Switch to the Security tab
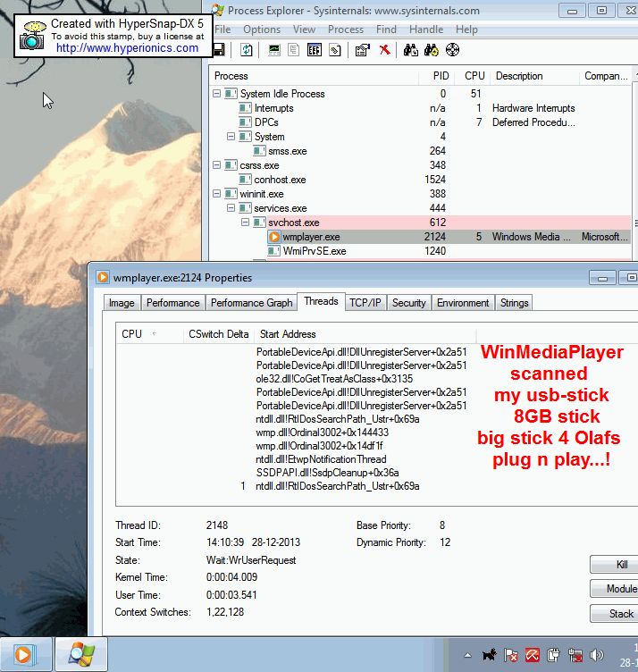This screenshot has width=638, height=672. point(408,303)
